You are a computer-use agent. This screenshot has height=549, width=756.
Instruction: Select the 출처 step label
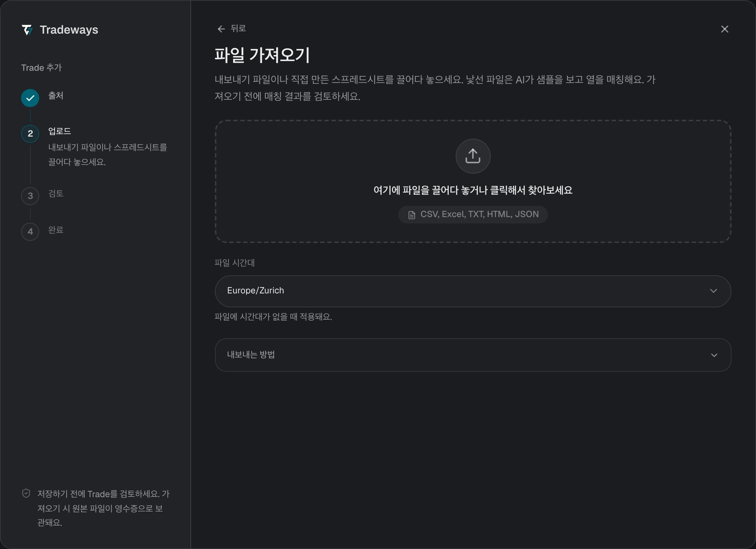tap(56, 96)
